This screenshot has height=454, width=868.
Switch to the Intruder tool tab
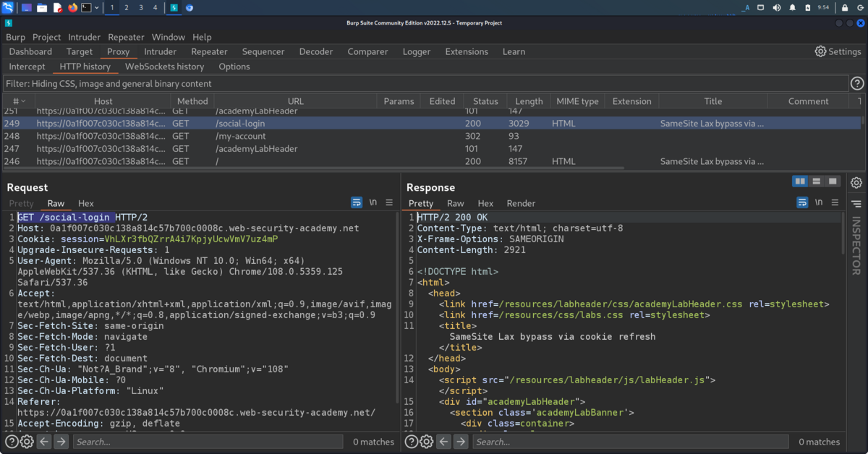pos(160,51)
